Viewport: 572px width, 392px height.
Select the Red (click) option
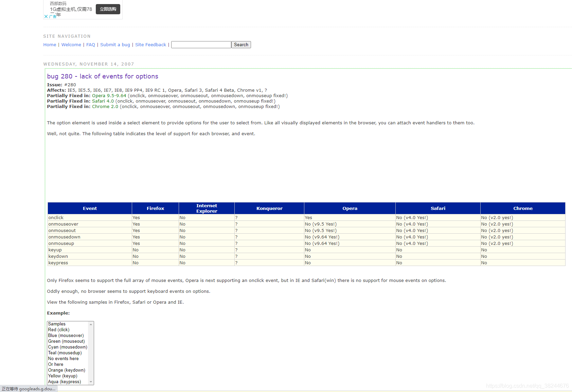point(68,330)
